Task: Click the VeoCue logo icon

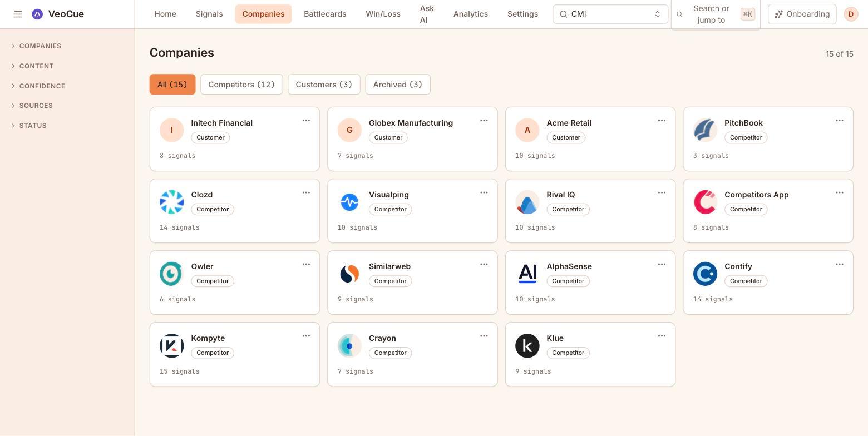Action: pyautogui.click(x=37, y=14)
